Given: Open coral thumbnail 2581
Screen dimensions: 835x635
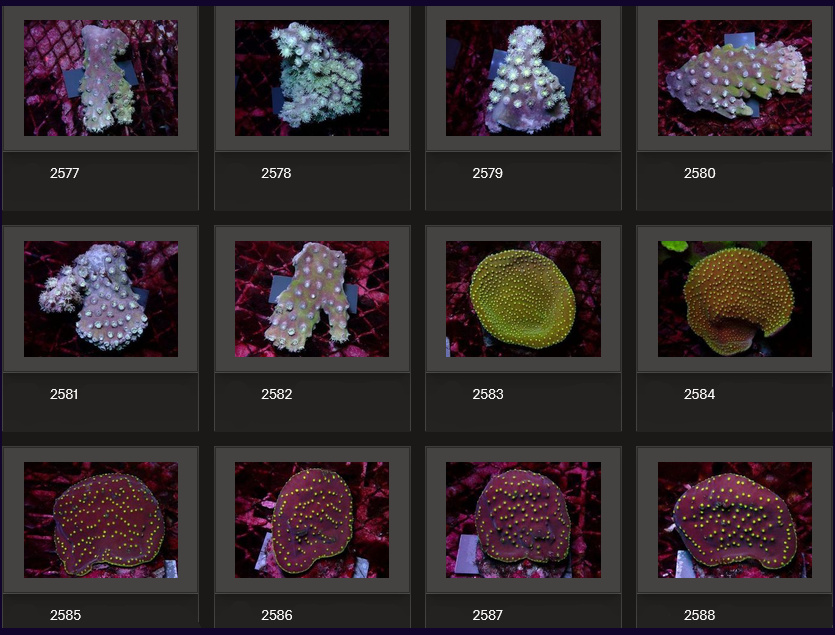Looking at the screenshot, I should coord(101,299).
